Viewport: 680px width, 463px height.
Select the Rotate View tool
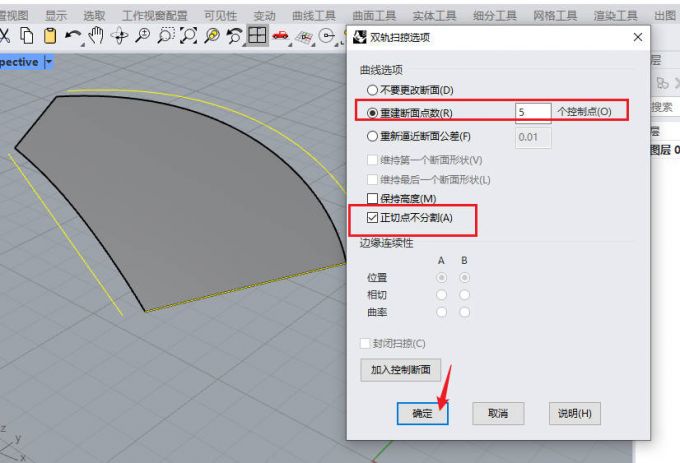click(119, 36)
